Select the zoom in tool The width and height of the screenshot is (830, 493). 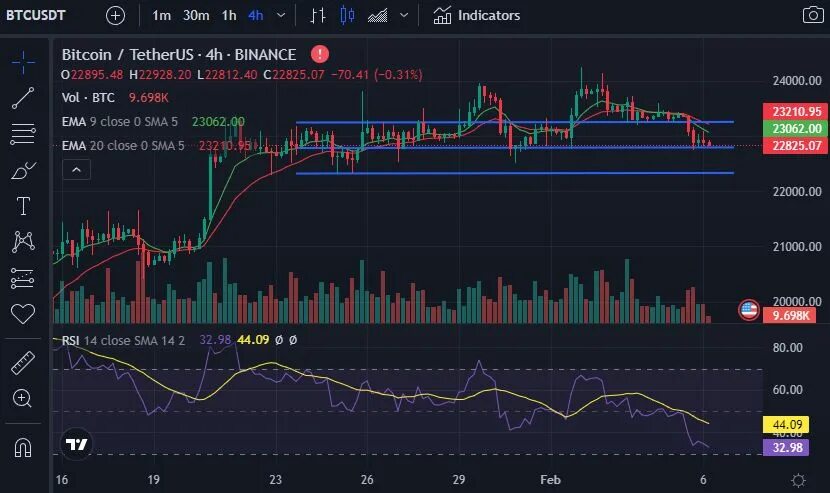pyautogui.click(x=22, y=398)
